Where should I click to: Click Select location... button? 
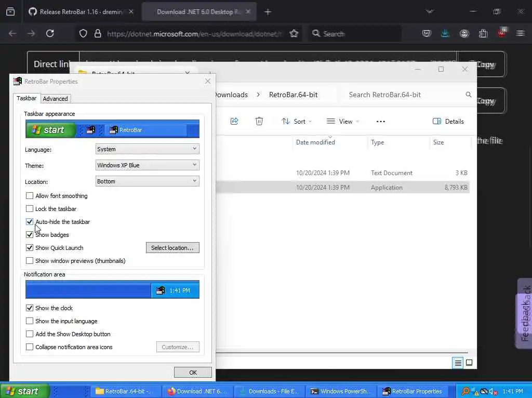pyautogui.click(x=172, y=248)
